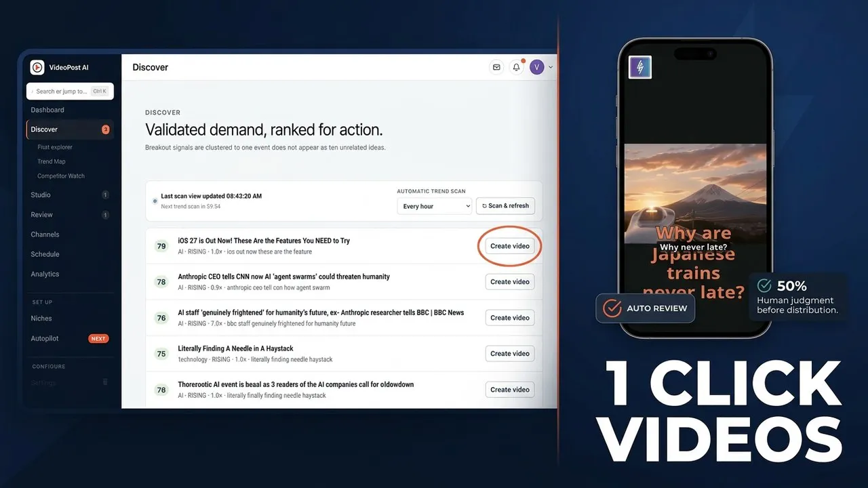Open the iOS 27 is Out Now title
The width and height of the screenshot is (868, 488).
tap(264, 241)
